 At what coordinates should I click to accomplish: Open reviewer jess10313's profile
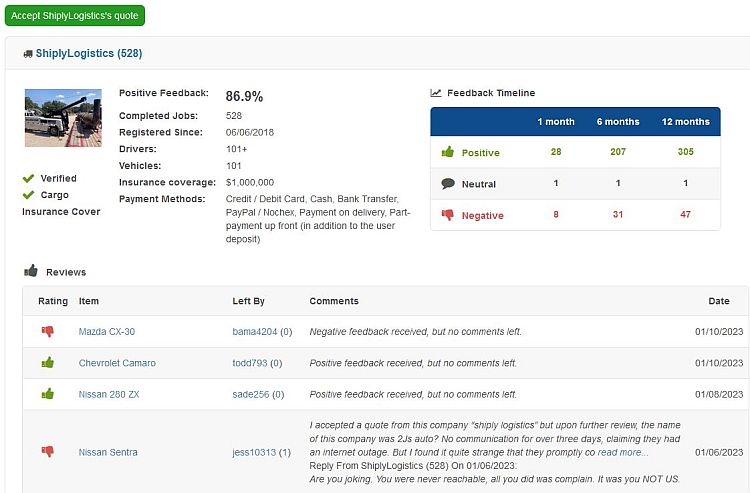tap(254, 452)
